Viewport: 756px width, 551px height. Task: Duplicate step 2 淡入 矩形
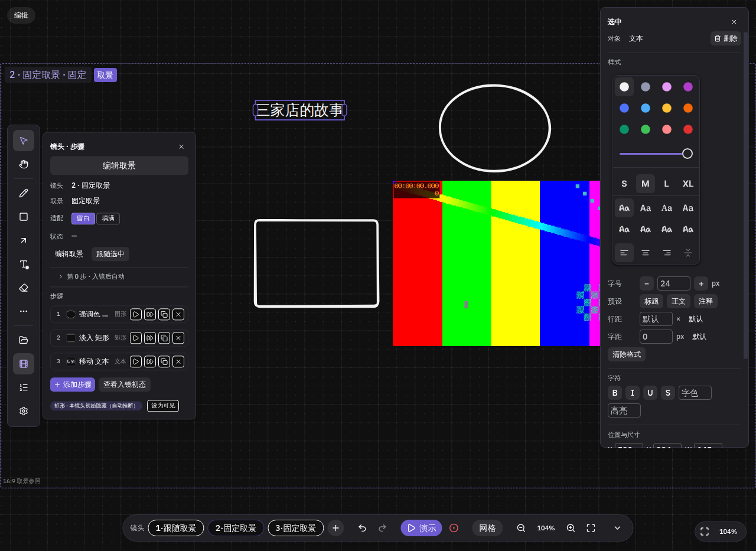(164, 338)
